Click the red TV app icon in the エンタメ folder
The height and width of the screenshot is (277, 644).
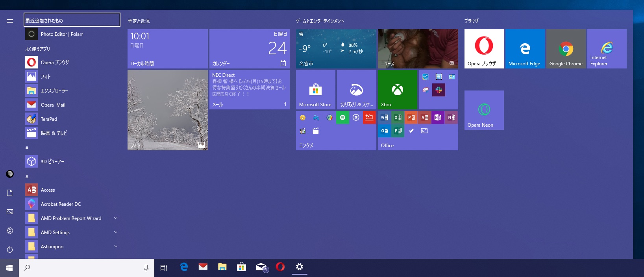point(369,117)
